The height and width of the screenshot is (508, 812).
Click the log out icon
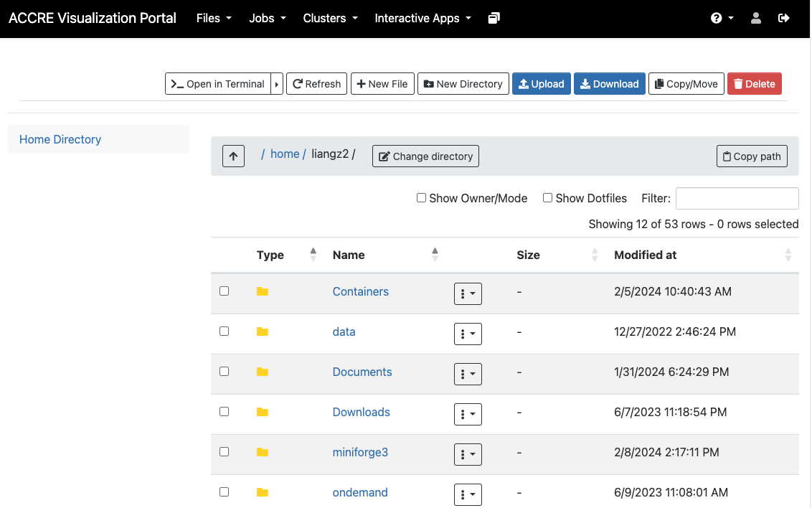[783, 19]
